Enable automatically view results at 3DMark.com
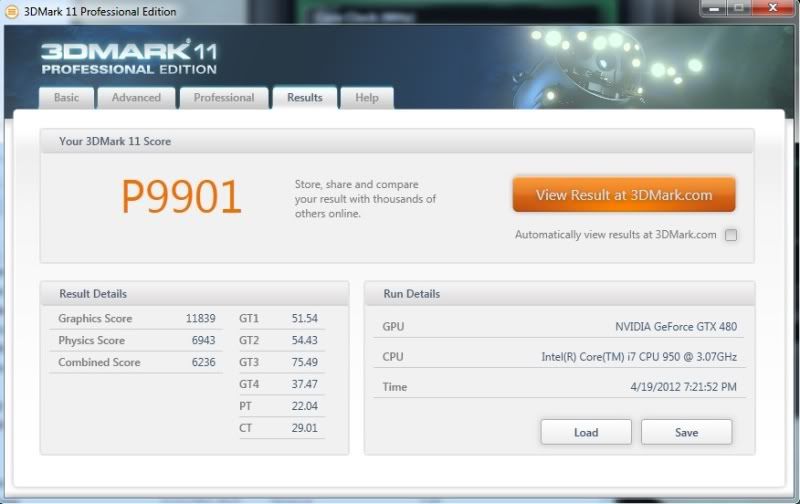Screen dimensions: 800x504 tap(731, 235)
